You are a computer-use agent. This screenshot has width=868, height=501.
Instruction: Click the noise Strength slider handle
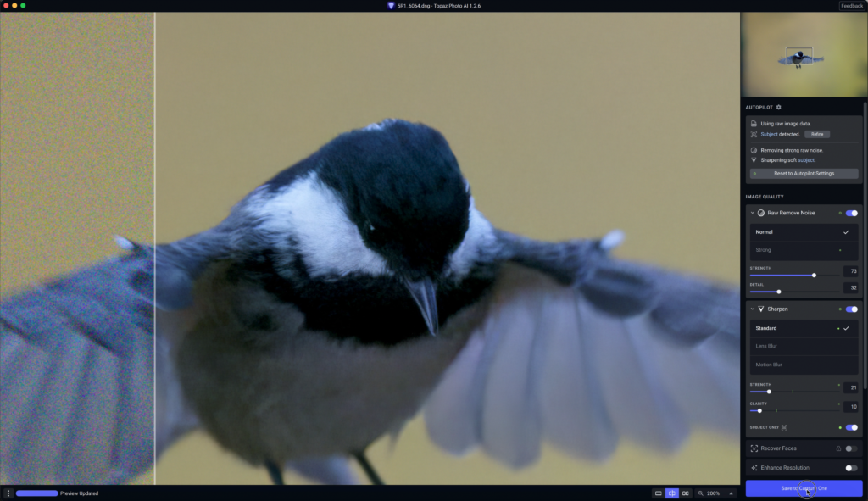pyautogui.click(x=814, y=275)
